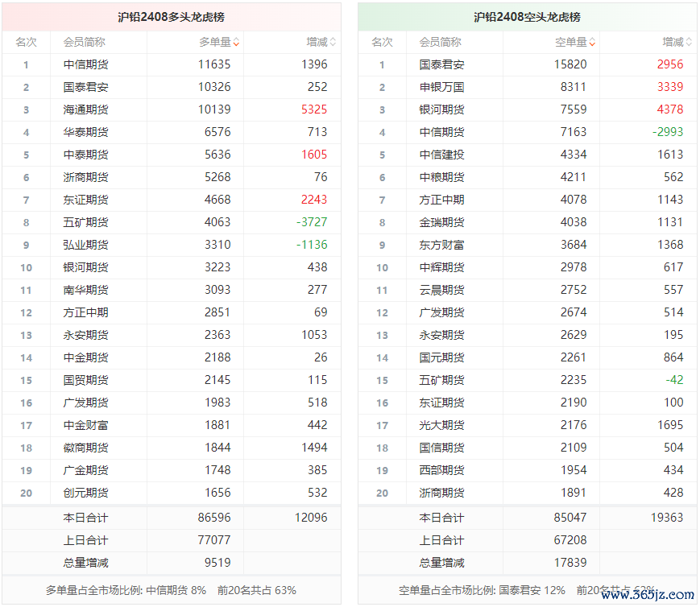Click green change value -3727

tap(312, 222)
